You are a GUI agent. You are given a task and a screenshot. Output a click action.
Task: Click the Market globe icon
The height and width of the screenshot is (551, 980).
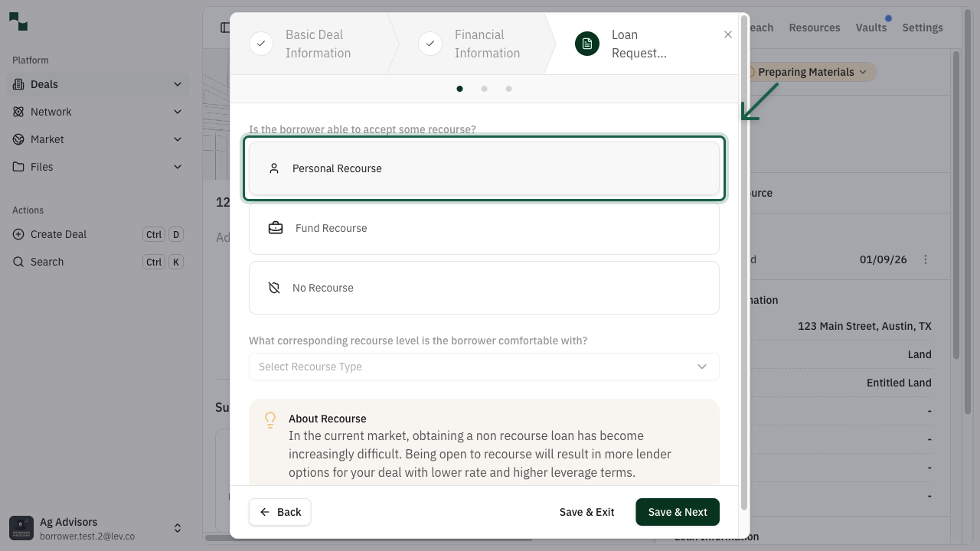click(17, 139)
